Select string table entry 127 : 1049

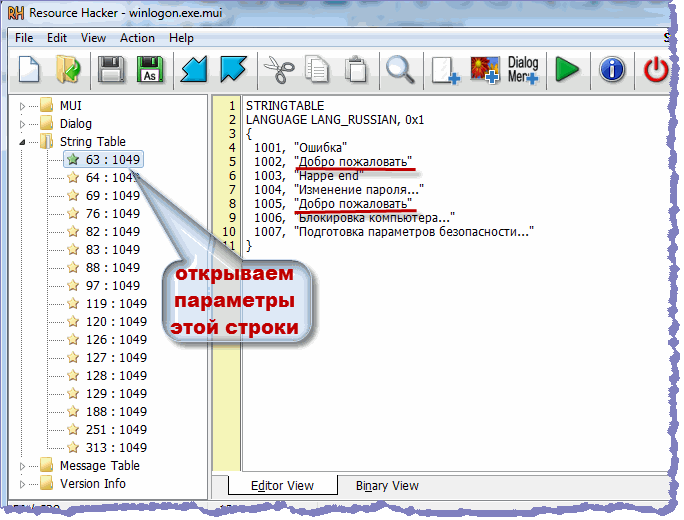(116, 357)
